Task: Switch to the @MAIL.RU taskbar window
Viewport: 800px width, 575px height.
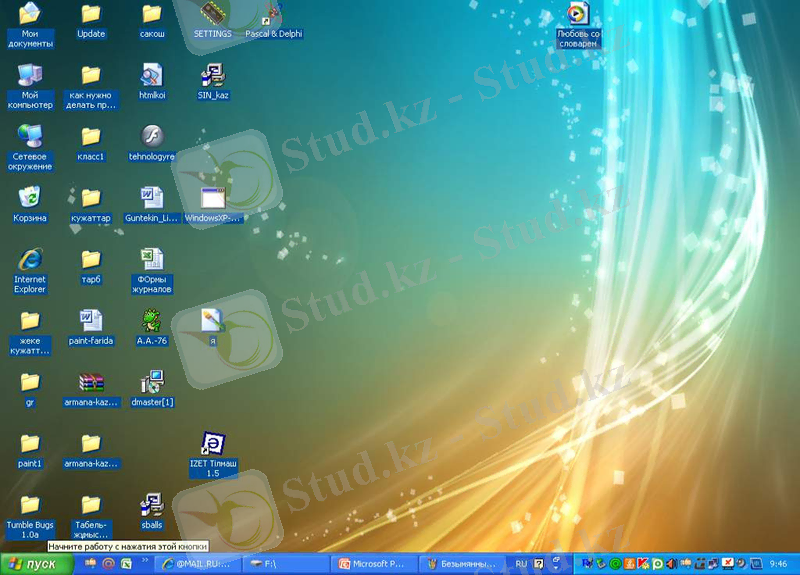Action: point(200,564)
